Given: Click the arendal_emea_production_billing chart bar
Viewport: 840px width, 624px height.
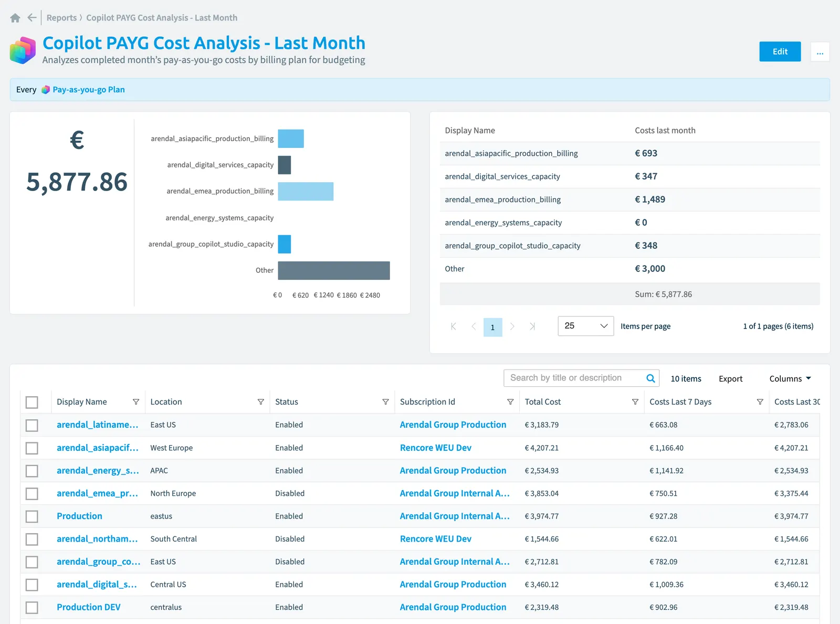Looking at the screenshot, I should tap(306, 192).
